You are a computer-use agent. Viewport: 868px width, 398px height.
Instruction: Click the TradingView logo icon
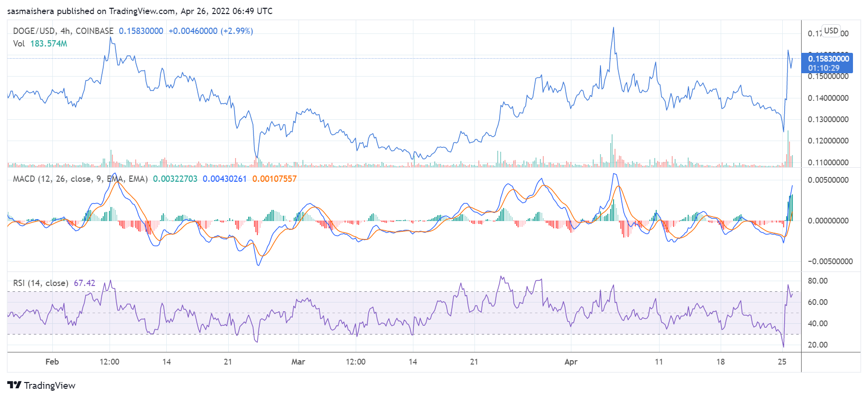[x=15, y=385]
